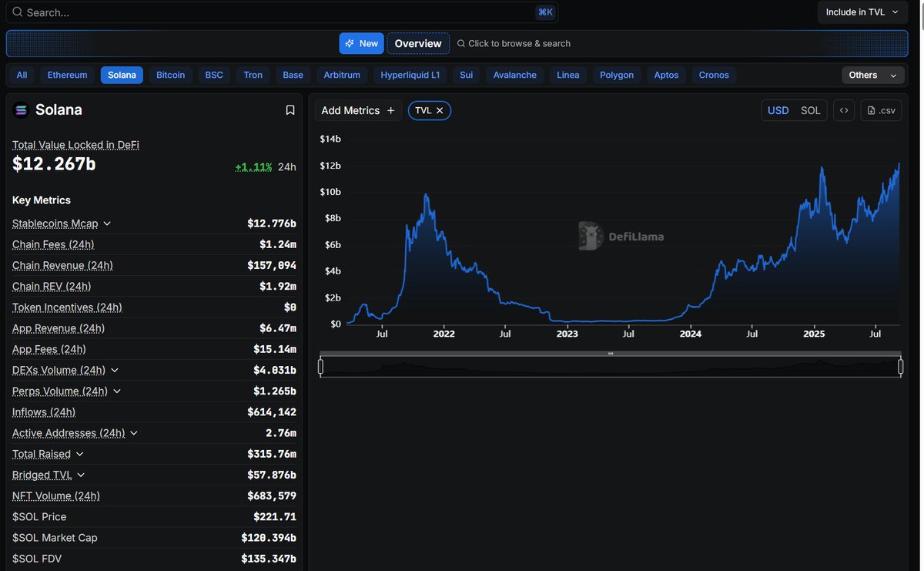Click Total Value Locked in DeFi label

pos(75,145)
